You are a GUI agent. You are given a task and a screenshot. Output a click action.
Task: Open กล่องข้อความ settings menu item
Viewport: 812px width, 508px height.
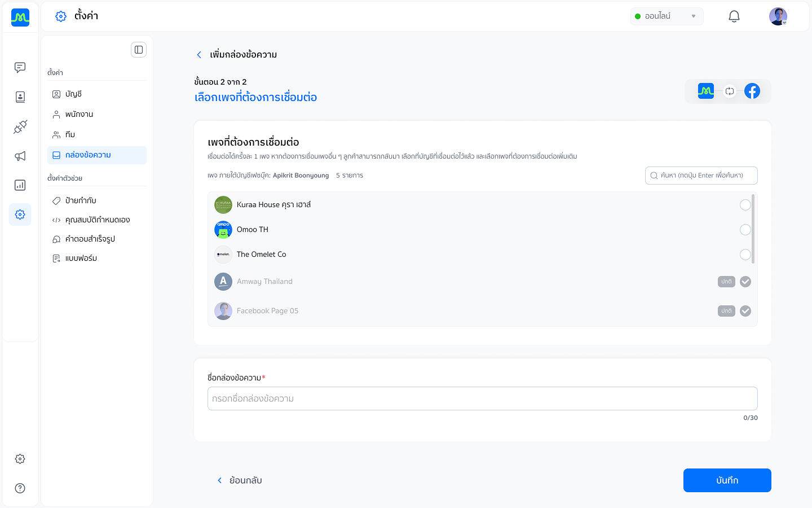coord(97,155)
